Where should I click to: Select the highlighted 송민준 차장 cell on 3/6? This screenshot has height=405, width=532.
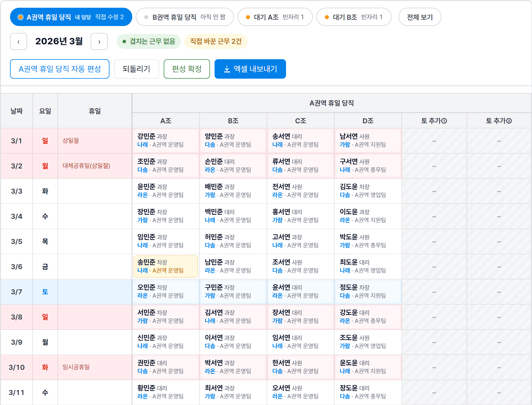click(166, 267)
